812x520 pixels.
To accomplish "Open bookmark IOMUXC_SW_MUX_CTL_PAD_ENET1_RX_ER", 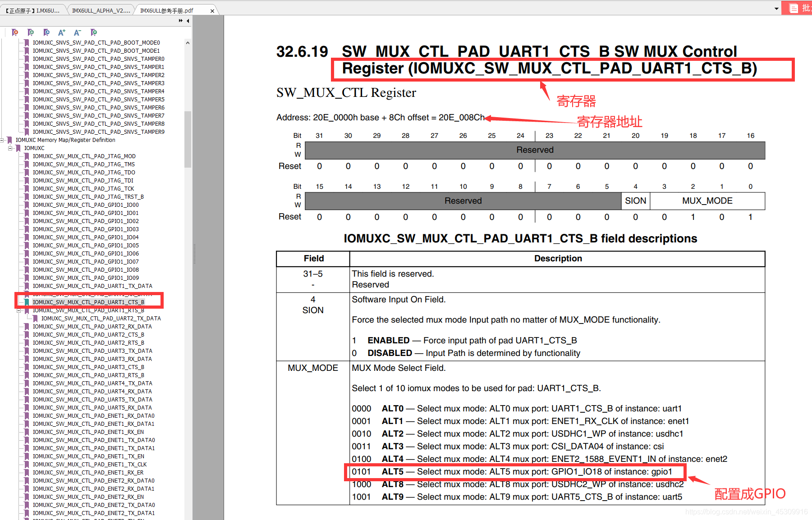I will pos(88,473).
